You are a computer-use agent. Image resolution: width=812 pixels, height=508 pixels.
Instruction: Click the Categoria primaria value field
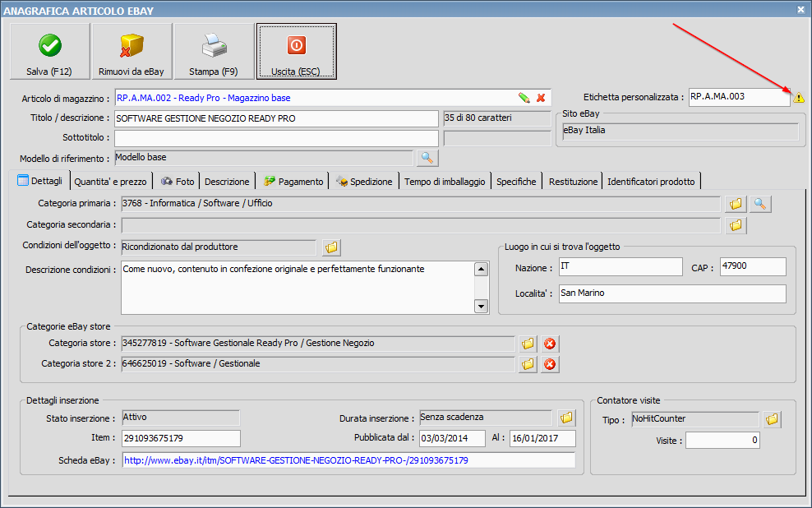coord(421,204)
